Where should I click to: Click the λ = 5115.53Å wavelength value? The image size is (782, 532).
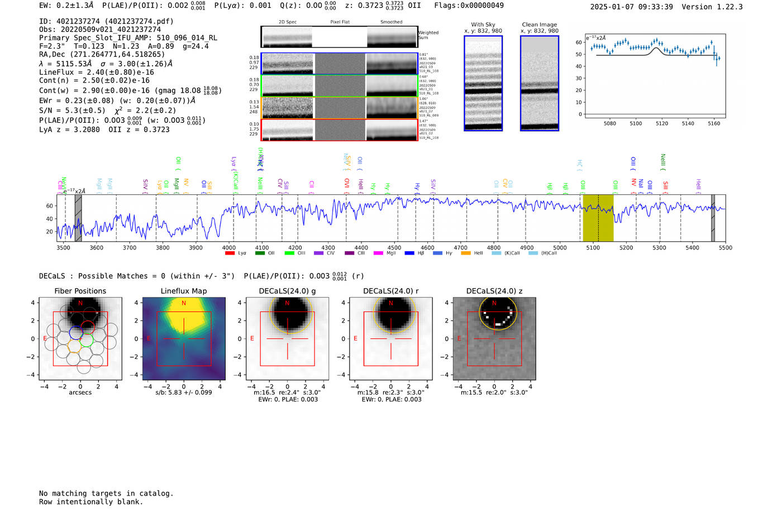65,64
